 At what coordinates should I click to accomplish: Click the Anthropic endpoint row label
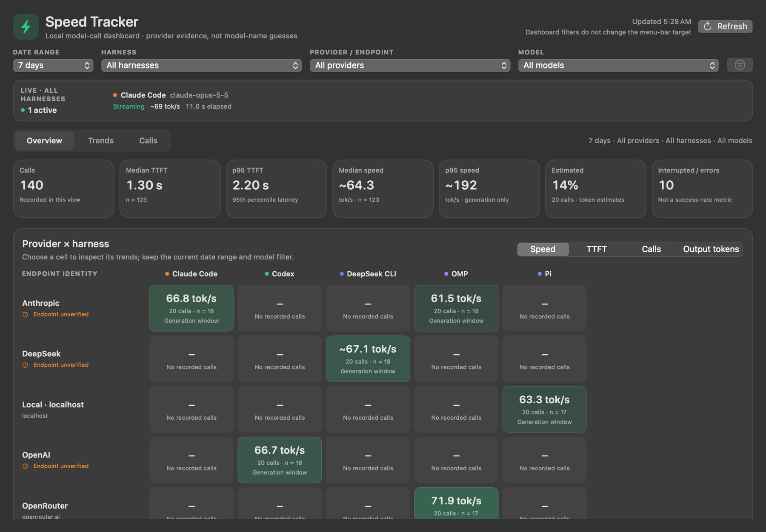click(41, 303)
